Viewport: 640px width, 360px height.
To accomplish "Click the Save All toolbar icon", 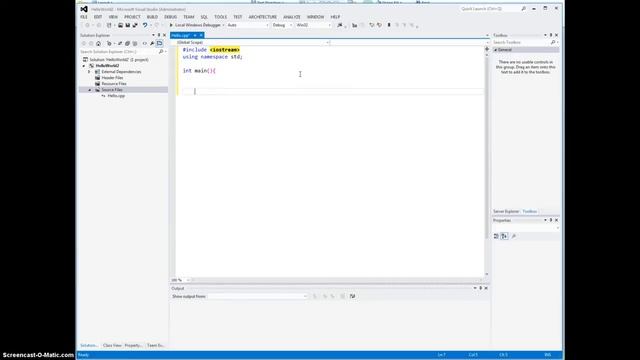I will (x=135, y=25).
